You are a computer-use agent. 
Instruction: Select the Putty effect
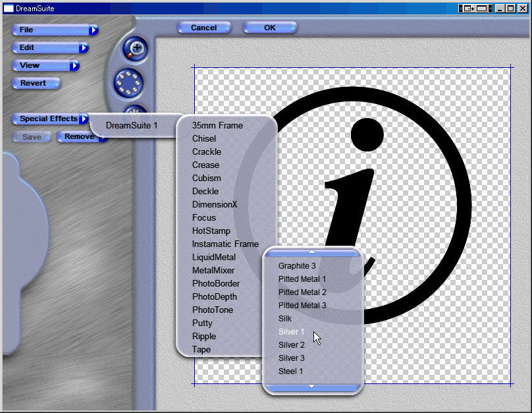[202, 323]
